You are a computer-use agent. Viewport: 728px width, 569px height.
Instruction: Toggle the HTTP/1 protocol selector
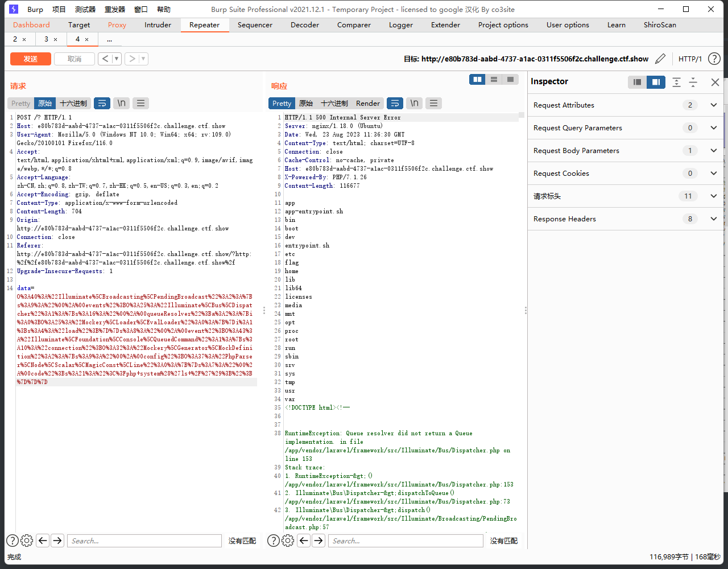point(690,59)
